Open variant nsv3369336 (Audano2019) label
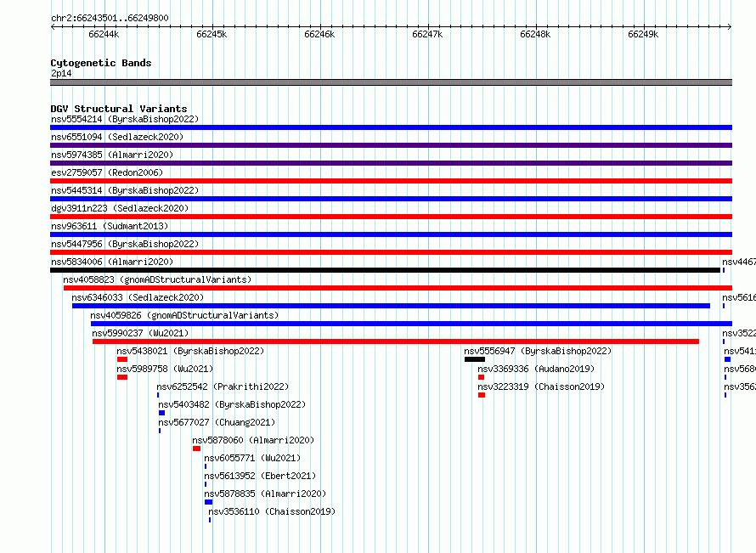 pyautogui.click(x=536, y=369)
